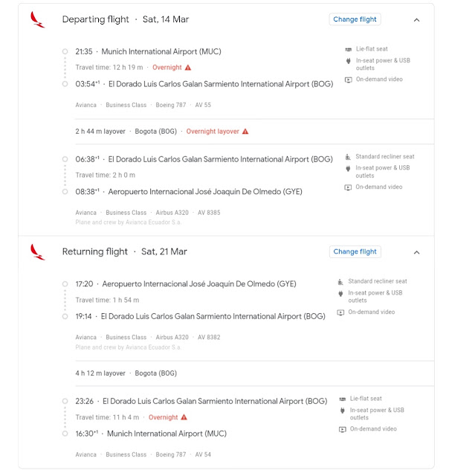The width and height of the screenshot is (449, 476).
Task: Select the Returning flight Sat, 21 Mar header
Action: pyautogui.click(x=124, y=251)
